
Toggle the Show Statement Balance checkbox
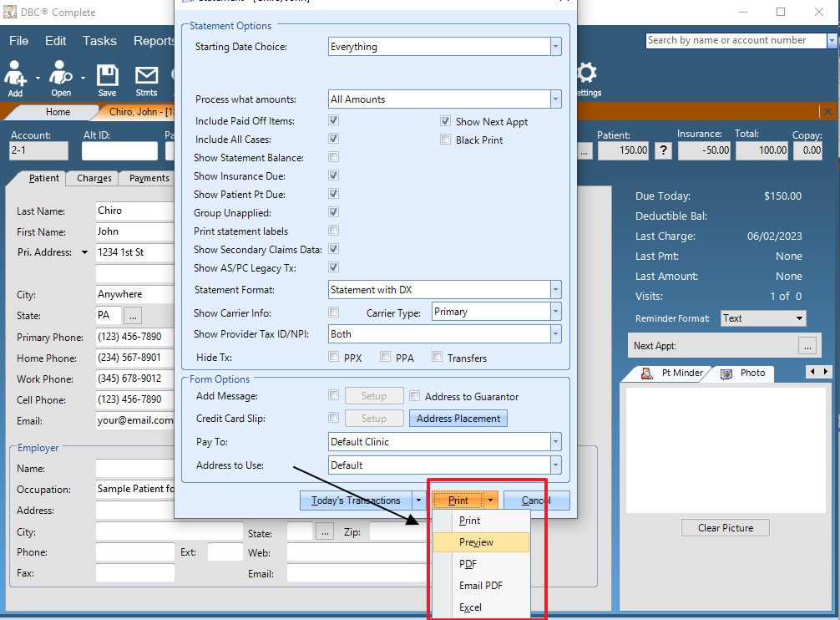334,158
